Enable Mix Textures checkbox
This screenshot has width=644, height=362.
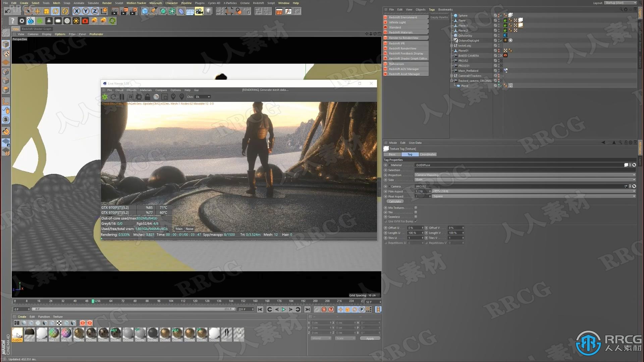416,208
